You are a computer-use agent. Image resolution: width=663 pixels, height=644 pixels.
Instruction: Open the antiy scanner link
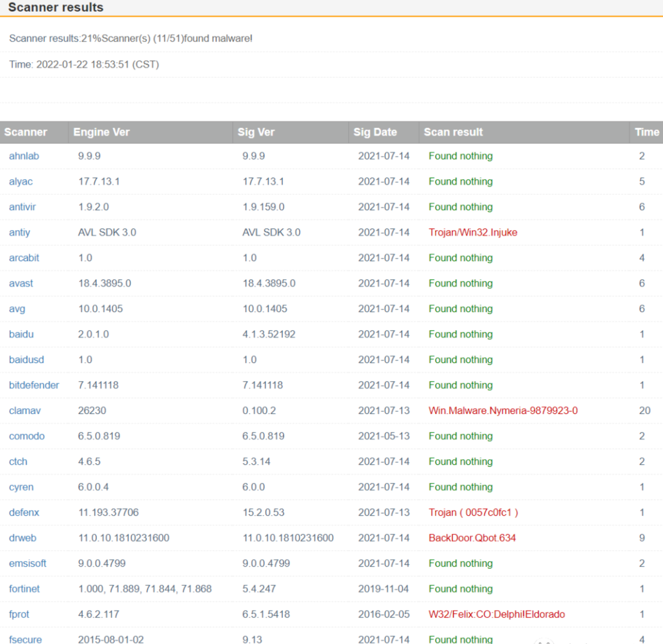click(x=20, y=233)
